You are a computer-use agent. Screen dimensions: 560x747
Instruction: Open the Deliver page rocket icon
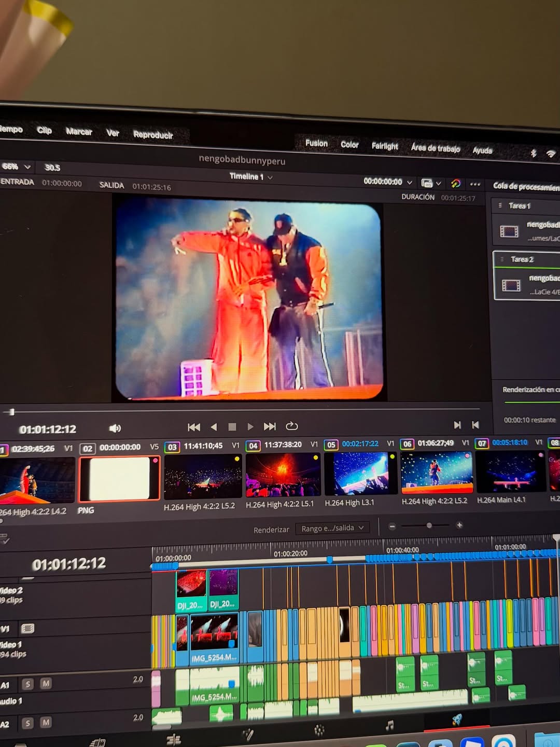click(x=457, y=719)
